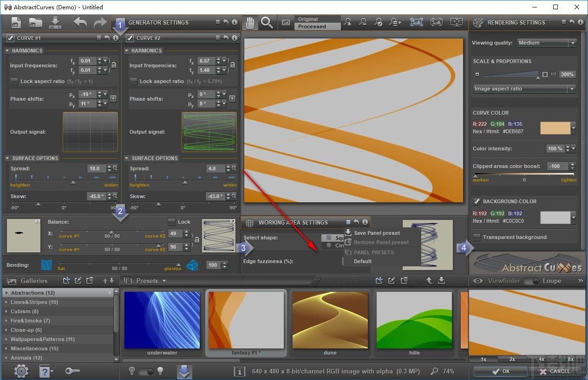Open Generator Settings panel menu icon

click(x=218, y=22)
